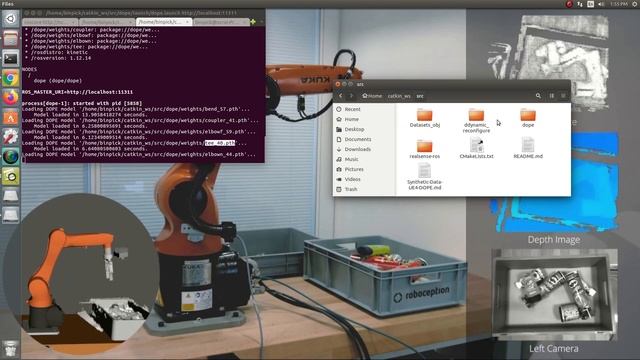
Task: Open Firefox from the dock
Action: 11,98
